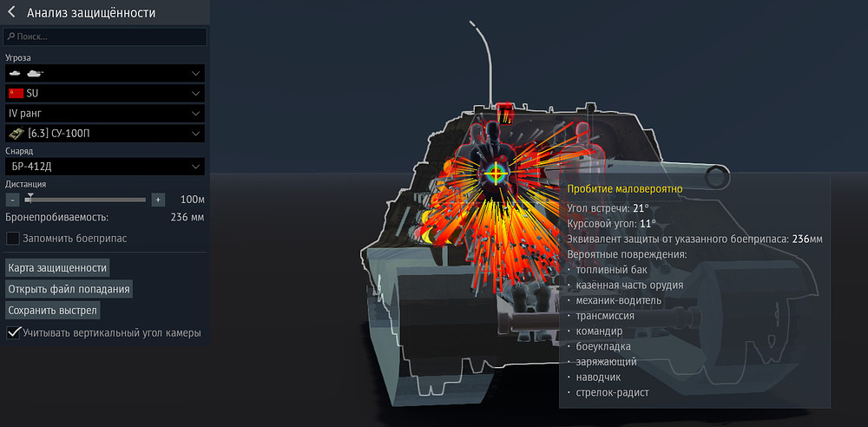
Task: Click Открыть файл попадания button
Action: pyautogui.click(x=69, y=289)
